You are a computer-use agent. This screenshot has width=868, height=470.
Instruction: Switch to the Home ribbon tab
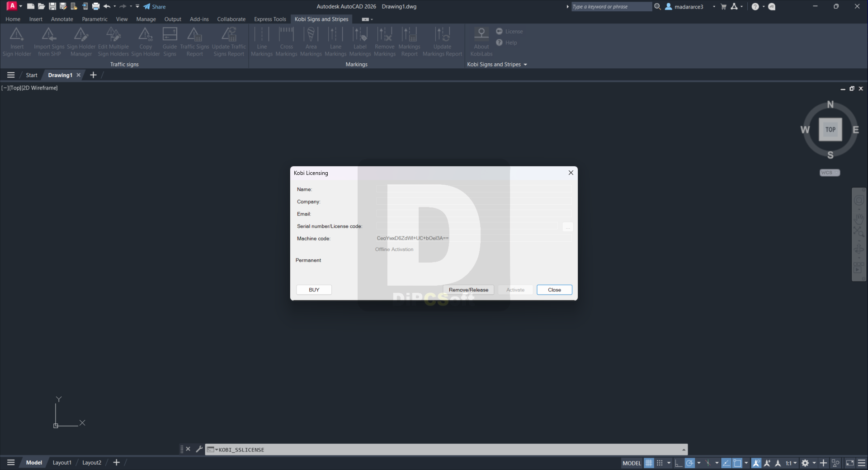(x=13, y=19)
